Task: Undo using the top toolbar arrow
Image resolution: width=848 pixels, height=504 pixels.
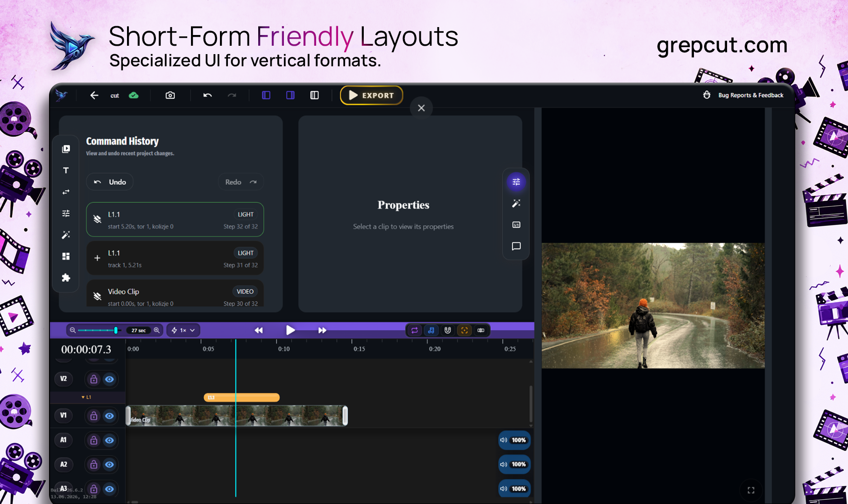Action: [x=208, y=95]
